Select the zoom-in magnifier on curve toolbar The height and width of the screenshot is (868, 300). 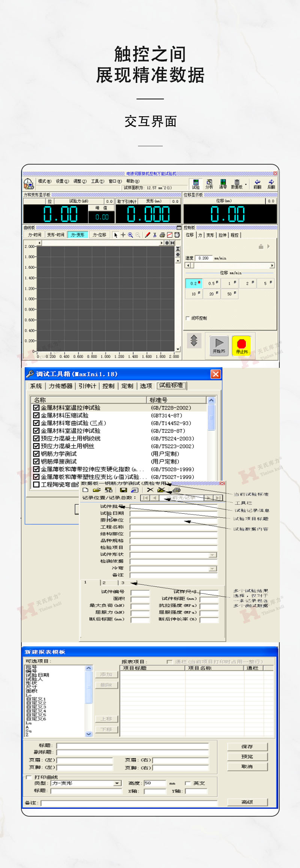coord(130,235)
